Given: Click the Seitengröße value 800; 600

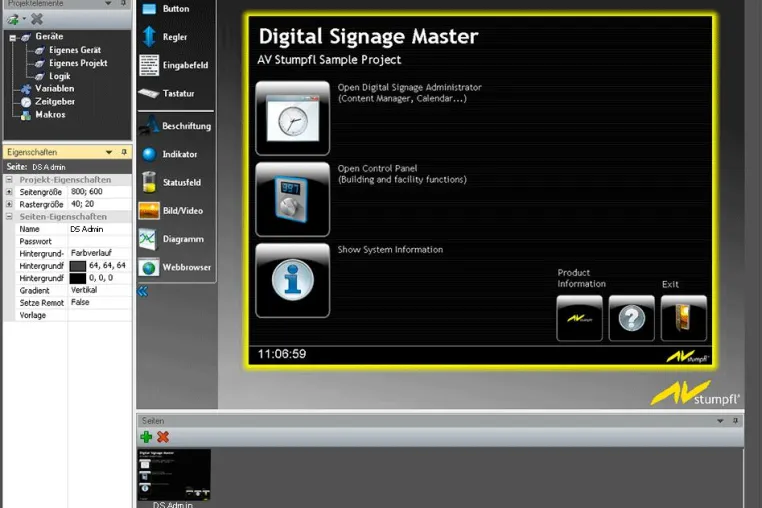Looking at the screenshot, I should 100,192.
